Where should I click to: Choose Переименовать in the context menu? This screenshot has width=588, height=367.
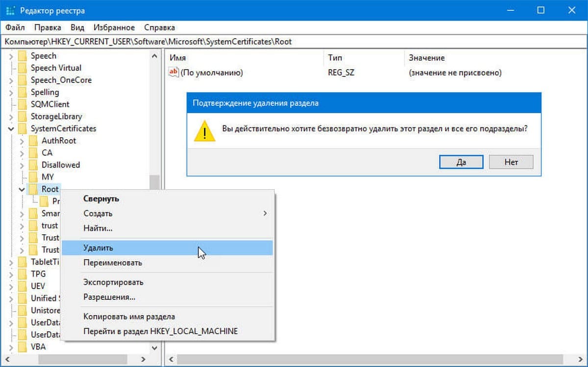pos(167,263)
